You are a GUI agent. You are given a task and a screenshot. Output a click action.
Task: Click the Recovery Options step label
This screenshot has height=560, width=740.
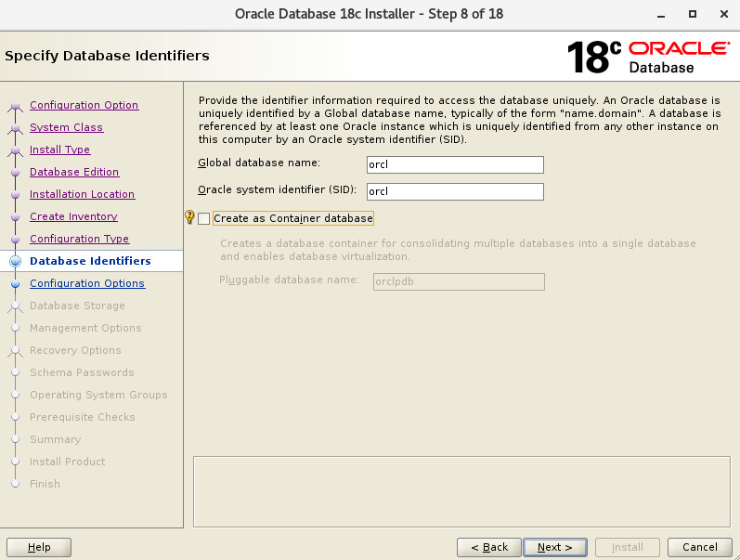coord(75,350)
